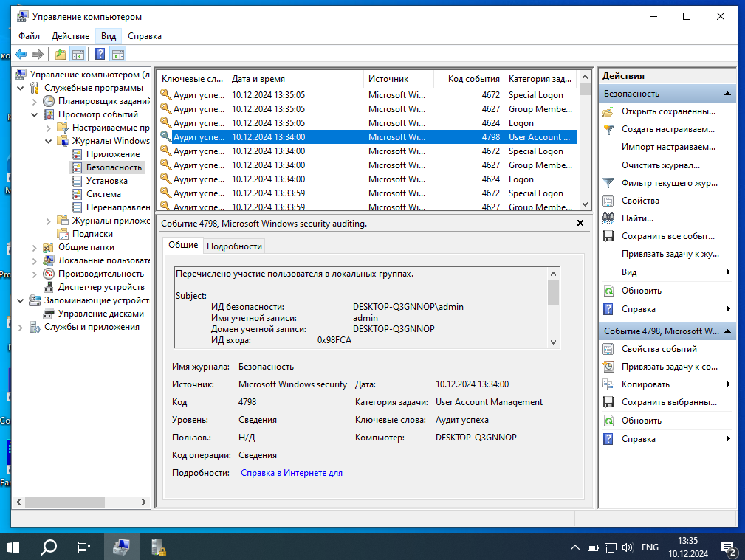Click the funnel icon beside Фильтр текущего журнала
Viewport: 745px width, 560px height.
tap(608, 183)
